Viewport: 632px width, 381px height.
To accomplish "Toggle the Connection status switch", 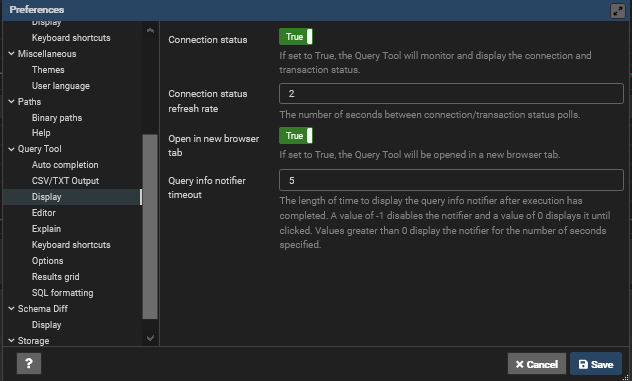I will [295, 37].
